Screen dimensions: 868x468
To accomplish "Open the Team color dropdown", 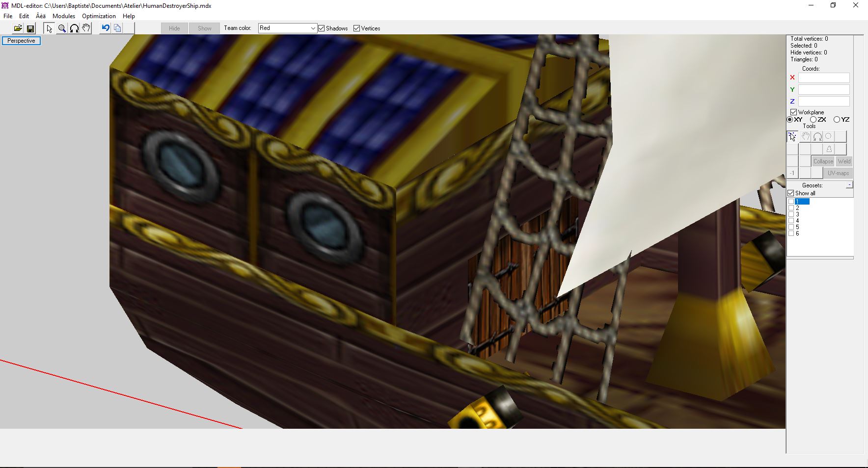I will [288, 28].
